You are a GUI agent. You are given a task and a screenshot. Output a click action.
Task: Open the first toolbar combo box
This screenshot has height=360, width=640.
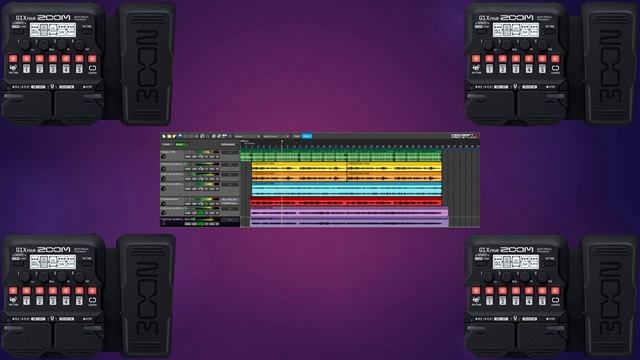(x=247, y=136)
